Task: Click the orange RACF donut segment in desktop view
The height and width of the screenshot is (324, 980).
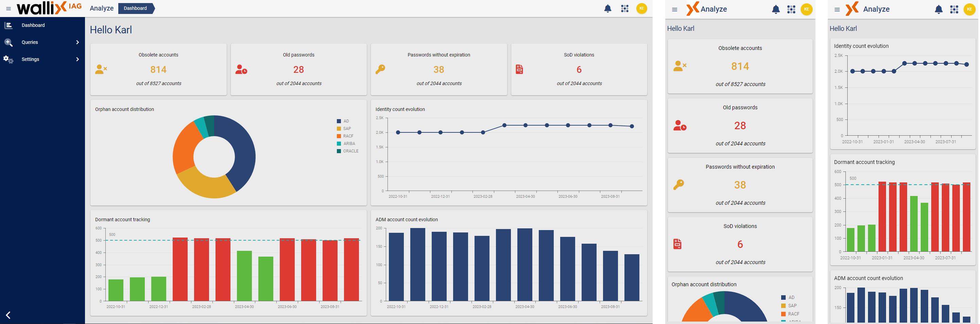Action: tap(185, 148)
